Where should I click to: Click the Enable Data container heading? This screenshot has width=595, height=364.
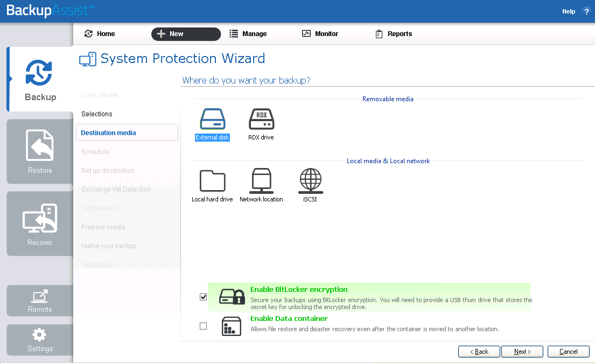point(289,318)
